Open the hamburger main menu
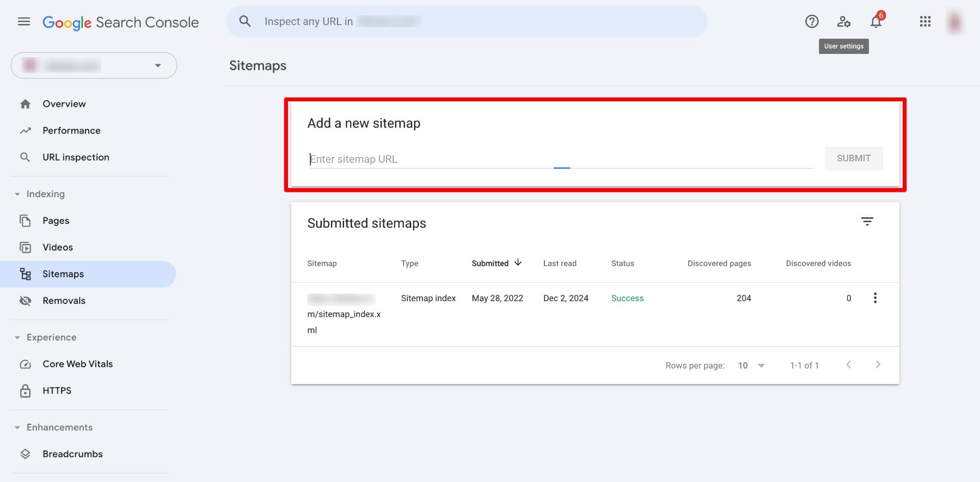The image size is (980, 482). pos(24,22)
